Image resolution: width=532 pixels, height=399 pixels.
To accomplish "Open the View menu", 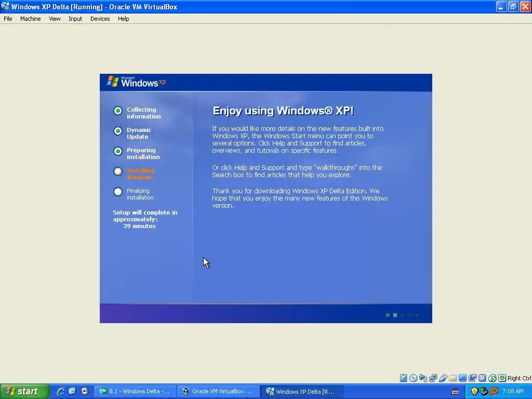I will [55, 19].
